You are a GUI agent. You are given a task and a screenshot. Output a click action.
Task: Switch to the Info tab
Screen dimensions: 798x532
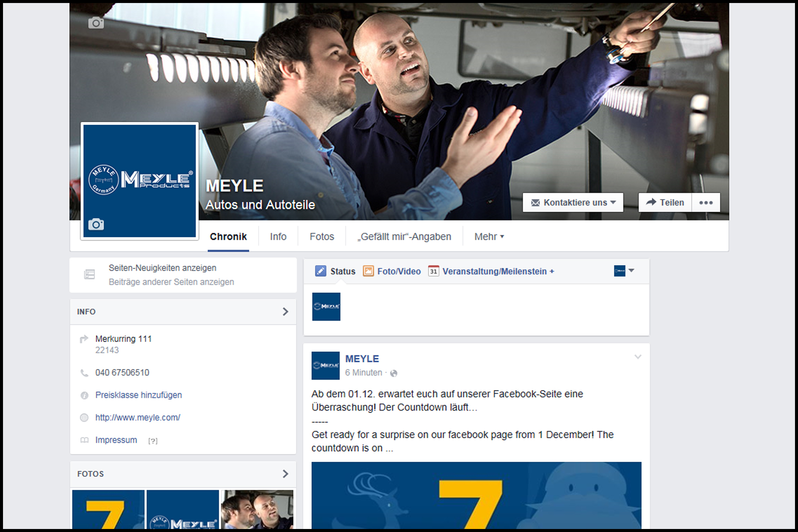pos(278,237)
